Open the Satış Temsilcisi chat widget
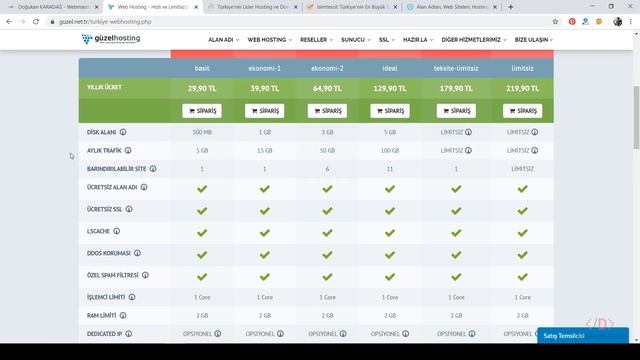The height and width of the screenshot is (360, 640). [583, 336]
